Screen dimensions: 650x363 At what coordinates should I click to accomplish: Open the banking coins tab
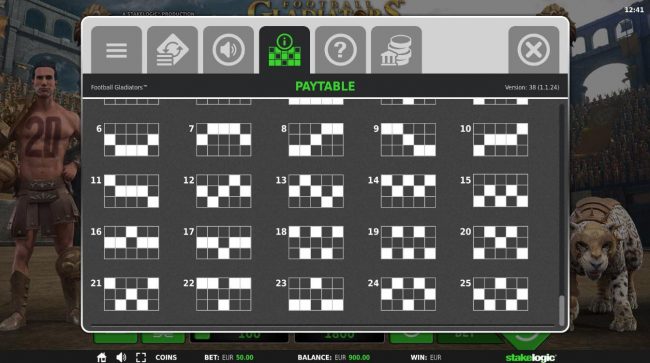[x=396, y=50]
